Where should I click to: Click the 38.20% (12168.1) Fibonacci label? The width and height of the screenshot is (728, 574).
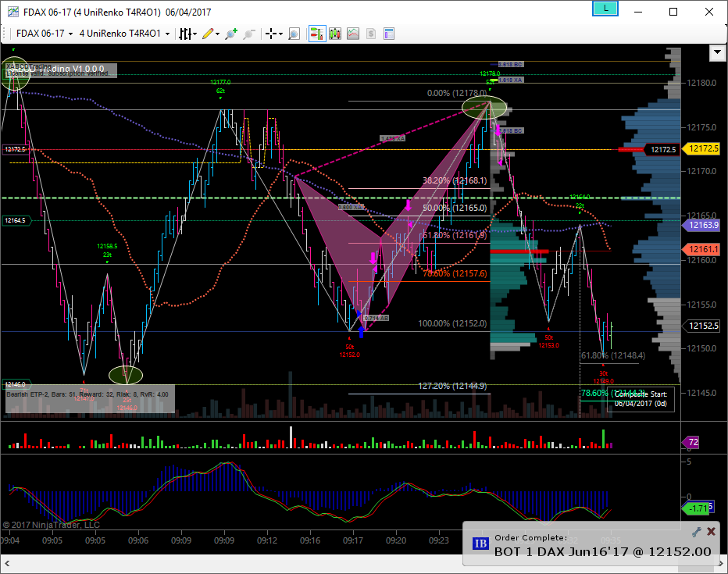point(455,180)
